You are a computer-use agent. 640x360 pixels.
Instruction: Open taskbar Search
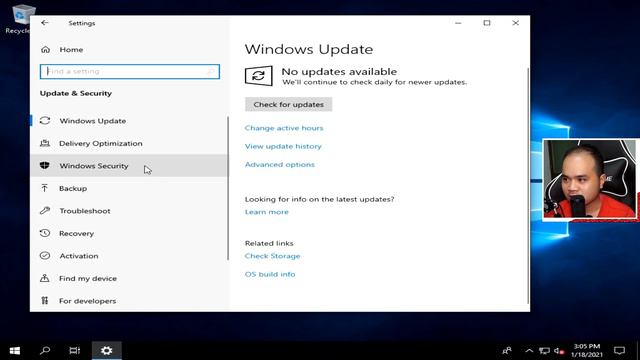(x=45, y=351)
